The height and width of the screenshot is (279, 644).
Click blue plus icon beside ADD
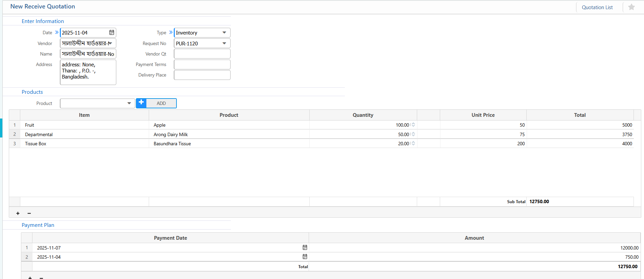[141, 103]
